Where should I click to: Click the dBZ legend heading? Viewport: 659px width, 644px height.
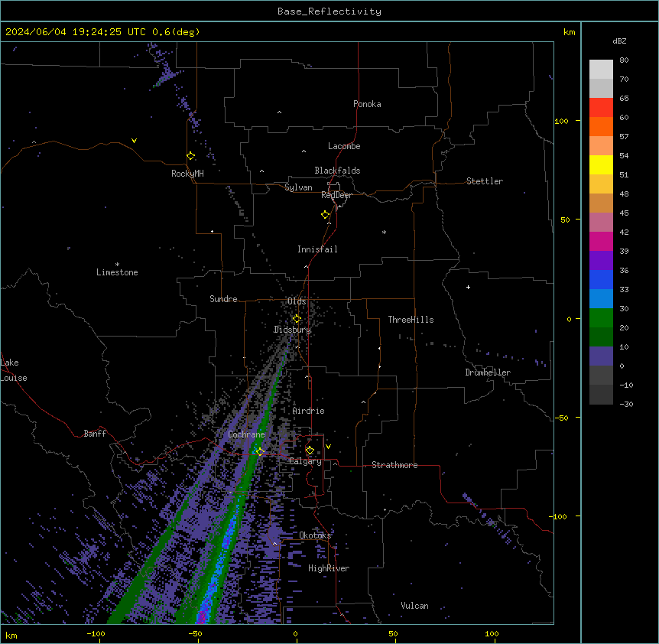(619, 41)
